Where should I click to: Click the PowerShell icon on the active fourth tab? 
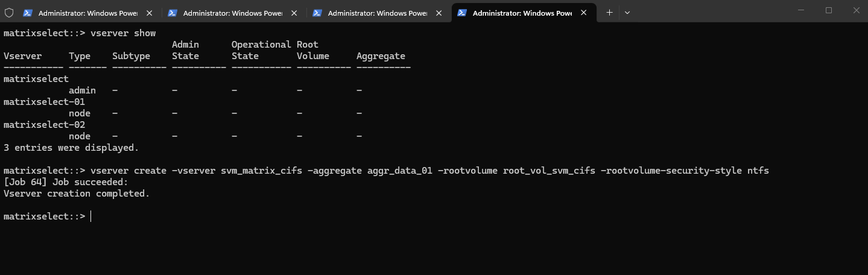tap(462, 13)
